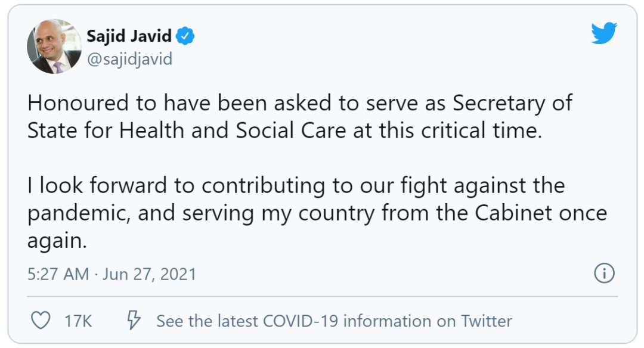Click "Twitter" at the end of COVID link
The height and width of the screenshot is (348, 644).
tap(485, 322)
